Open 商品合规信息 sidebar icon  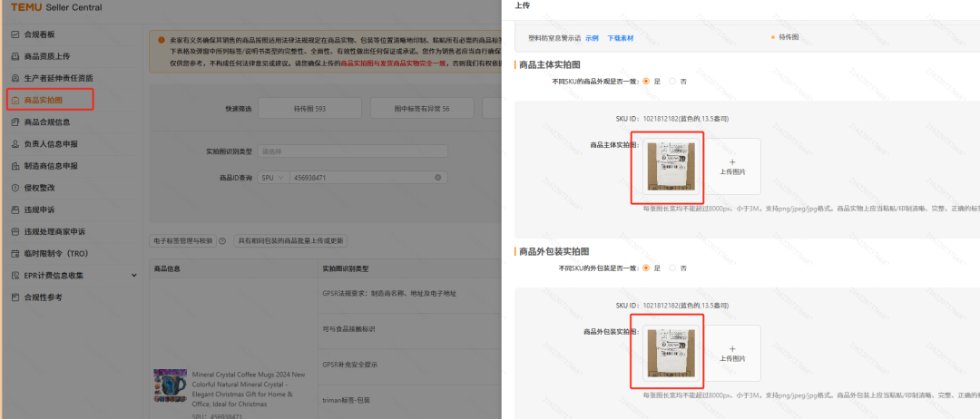click(15, 122)
